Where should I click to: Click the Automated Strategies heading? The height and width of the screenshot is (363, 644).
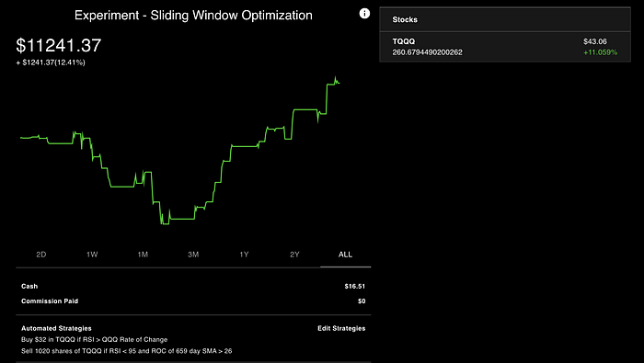coord(56,328)
